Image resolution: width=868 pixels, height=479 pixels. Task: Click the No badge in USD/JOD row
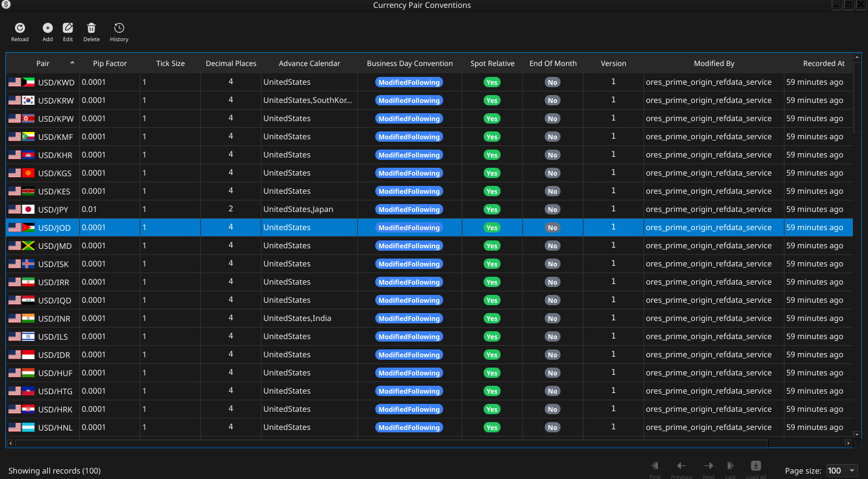pyautogui.click(x=553, y=228)
